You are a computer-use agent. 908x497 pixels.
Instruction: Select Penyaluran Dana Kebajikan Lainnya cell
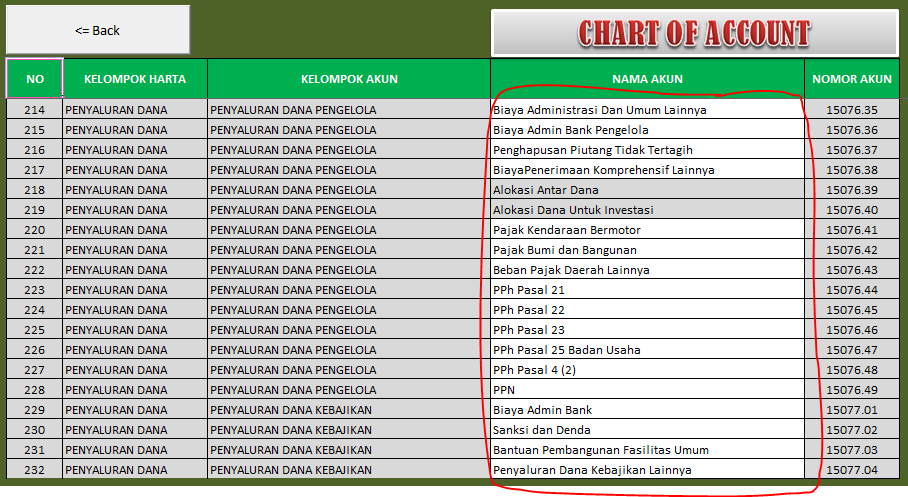click(x=647, y=469)
